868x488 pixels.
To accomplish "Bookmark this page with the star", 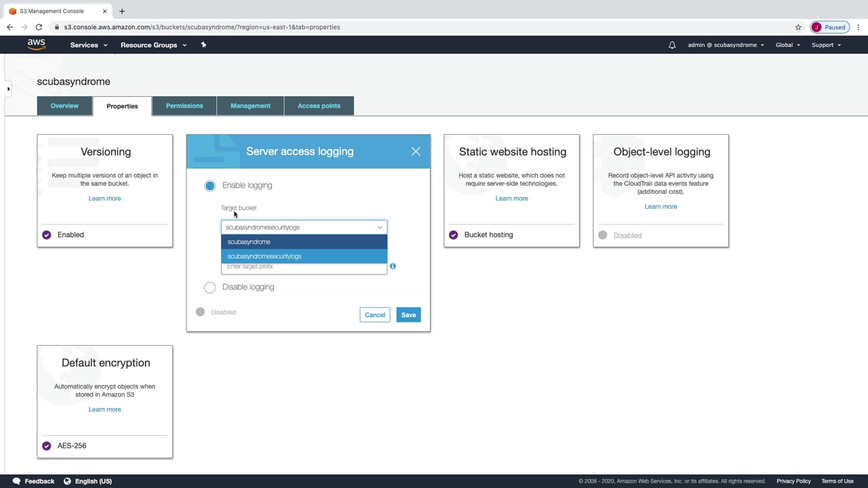I will click(x=798, y=27).
